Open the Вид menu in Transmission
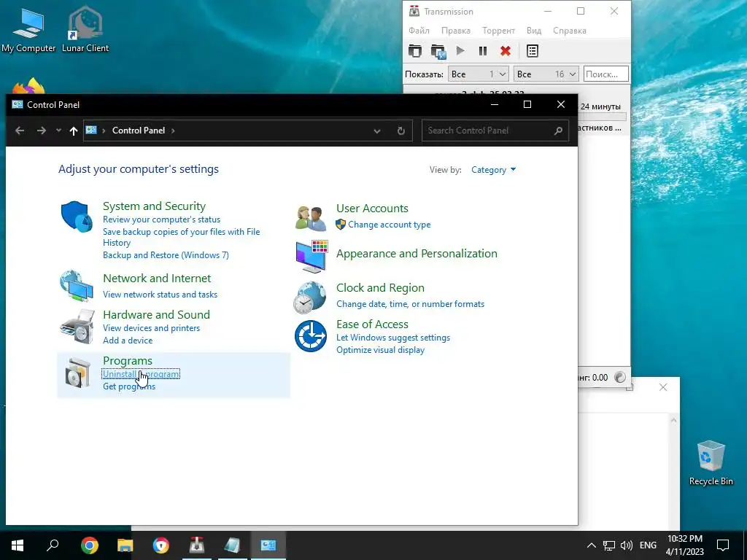 point(533,31)
